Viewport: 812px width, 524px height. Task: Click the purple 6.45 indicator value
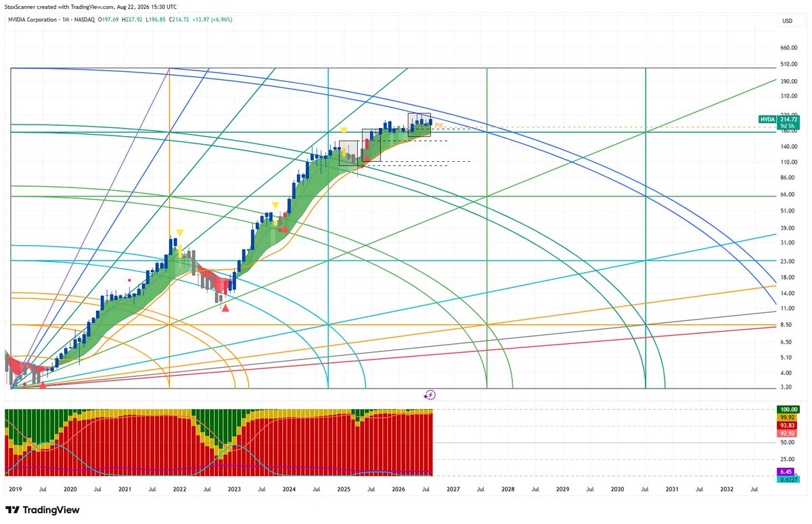(786, 471)
